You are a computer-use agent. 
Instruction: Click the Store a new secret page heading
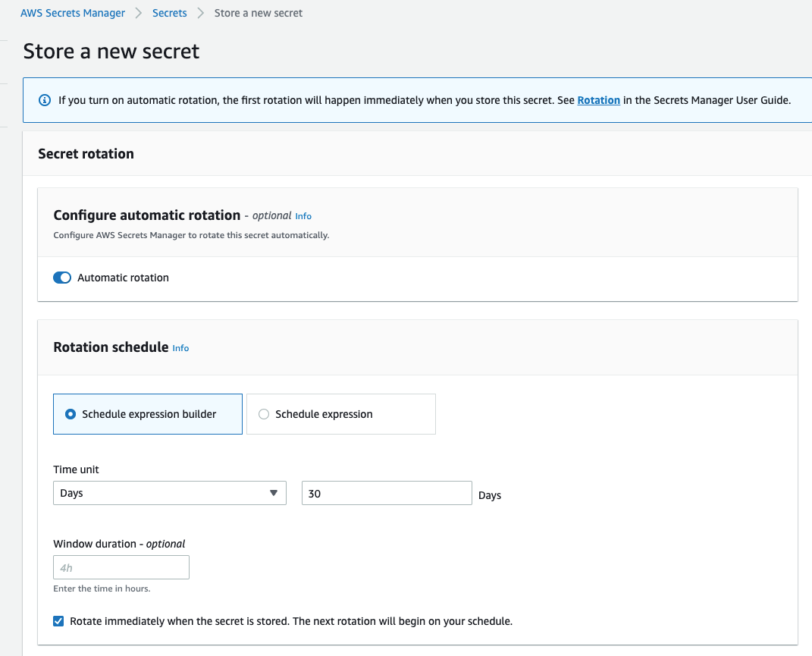(111, 52)
